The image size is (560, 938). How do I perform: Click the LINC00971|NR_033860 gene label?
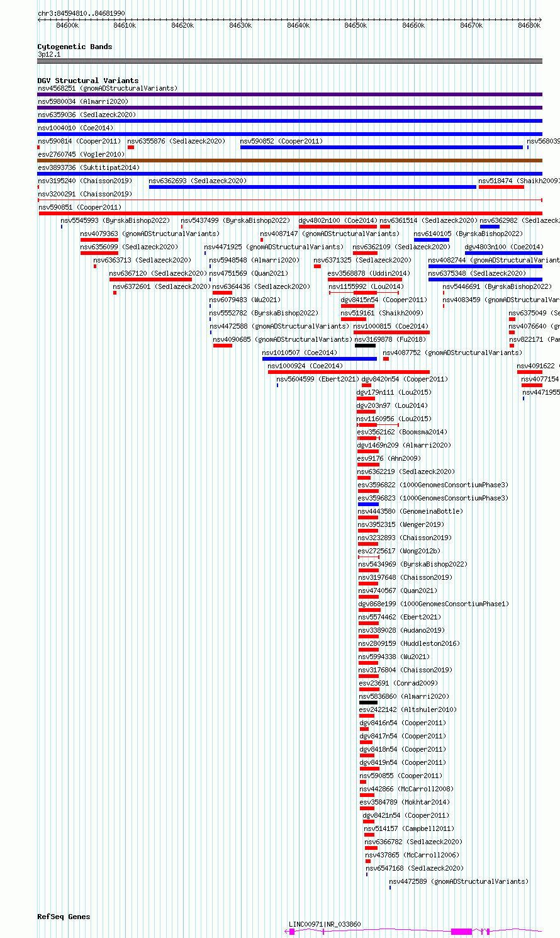coord(325,924)
